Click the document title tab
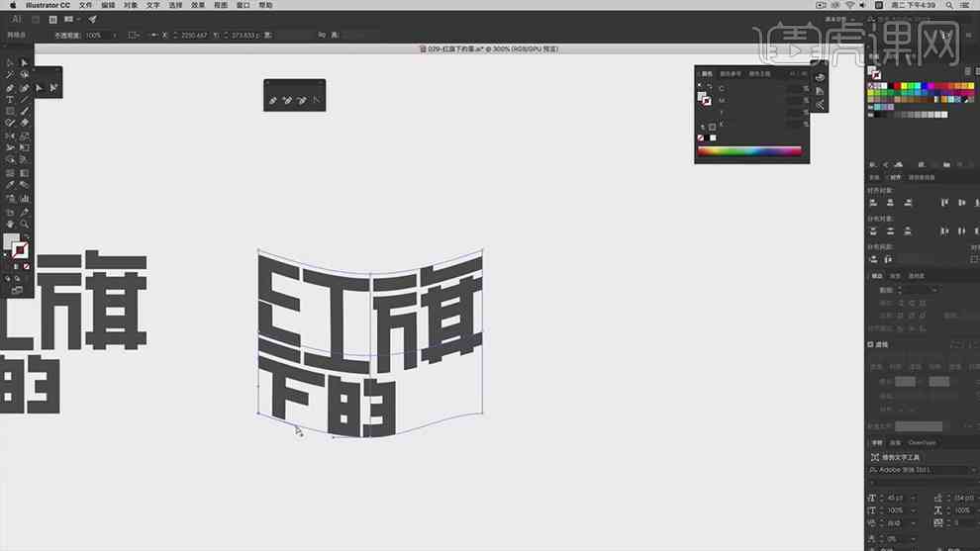Screen dimensions: 980x551 (x=489, y=48)
